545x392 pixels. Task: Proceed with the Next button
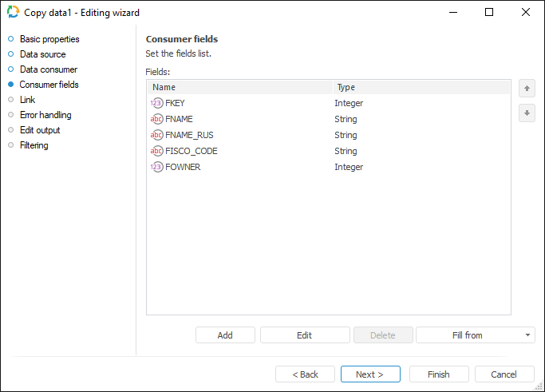click(x=369, y=374)
